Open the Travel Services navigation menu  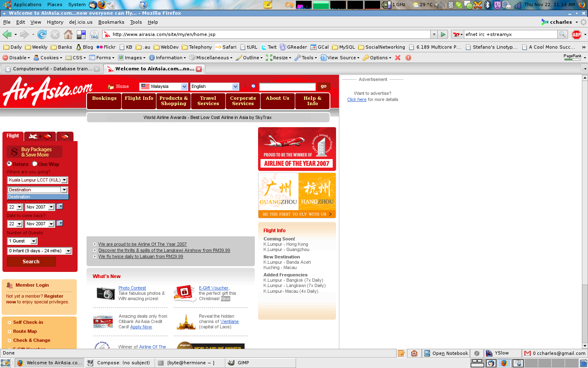point(208,101)
